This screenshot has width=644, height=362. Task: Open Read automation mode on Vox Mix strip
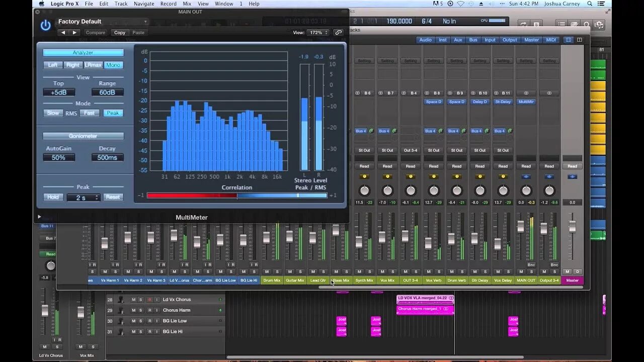point(387,166)
